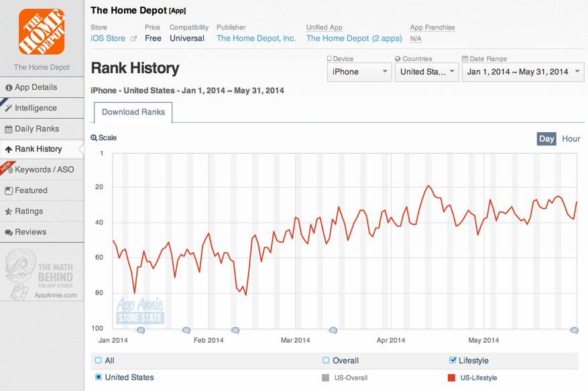The height and width of the screenshot is (391, 588).
Task: View the Ratings page
Action: pos(42,211)
